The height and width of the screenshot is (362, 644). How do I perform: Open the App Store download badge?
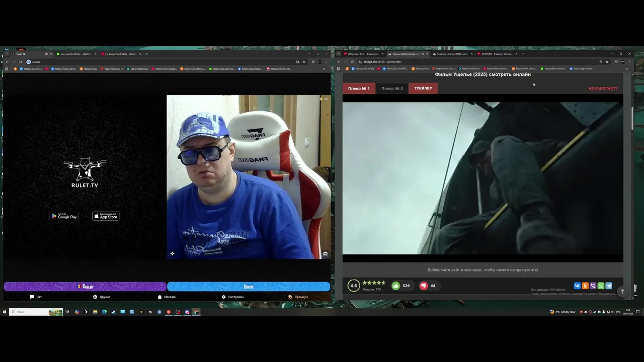point(106,216)
